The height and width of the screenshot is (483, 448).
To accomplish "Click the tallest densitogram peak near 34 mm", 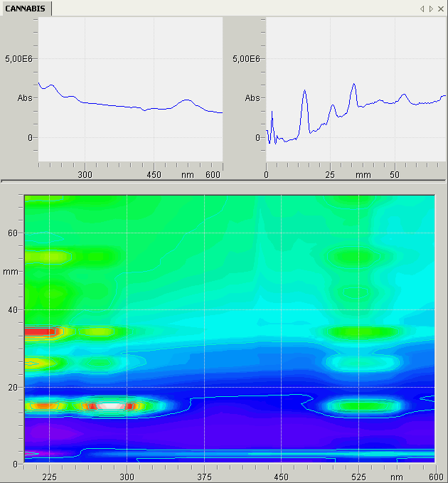I will tap(353, 85).
